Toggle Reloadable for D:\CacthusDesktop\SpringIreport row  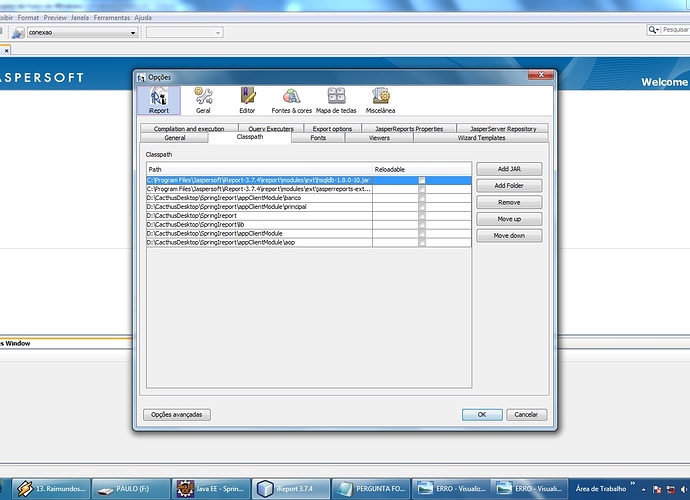coord(422,216)
